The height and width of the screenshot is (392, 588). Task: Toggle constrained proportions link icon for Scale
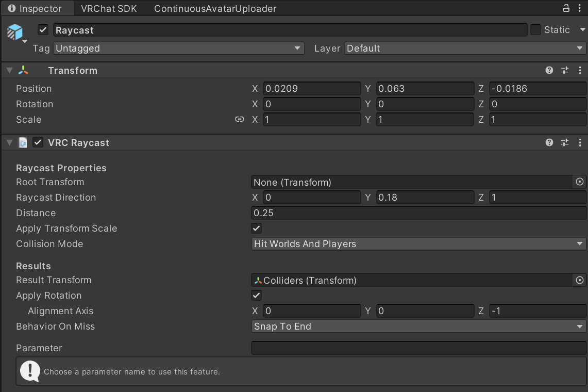point(240,119)
